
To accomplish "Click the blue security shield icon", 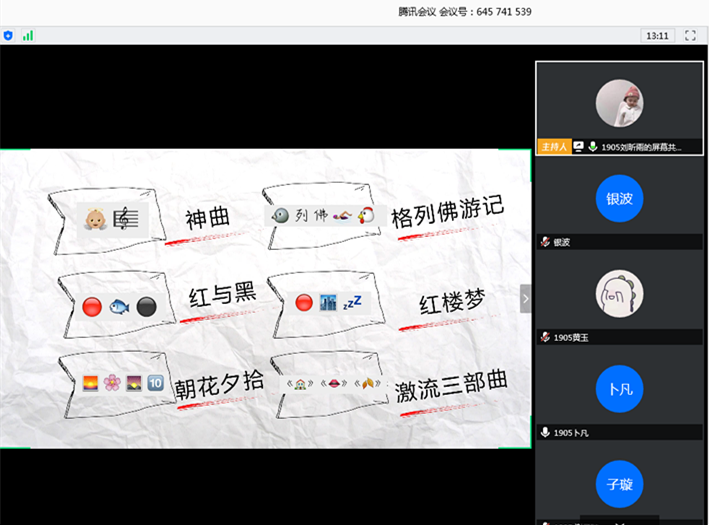I will pos(8,35).
